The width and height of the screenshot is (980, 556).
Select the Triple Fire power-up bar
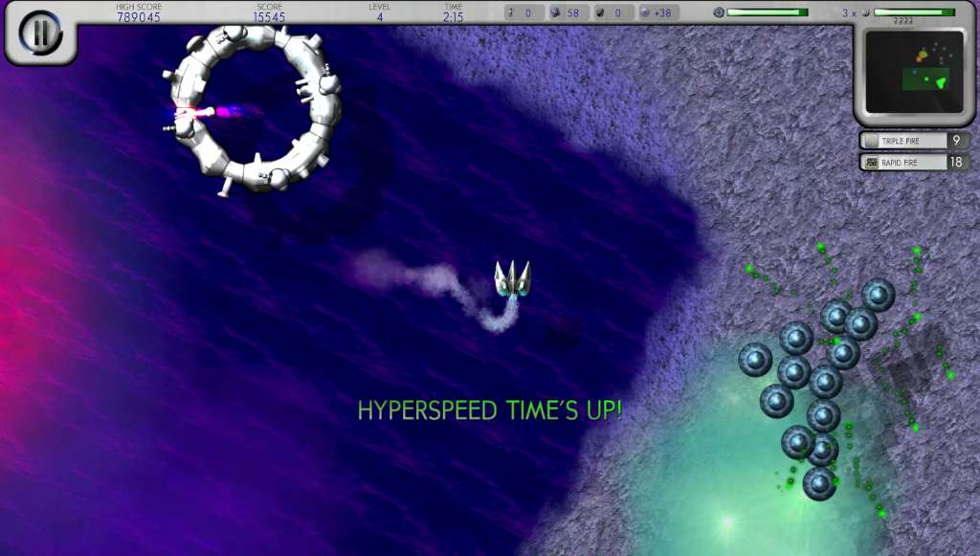point(914,141)
